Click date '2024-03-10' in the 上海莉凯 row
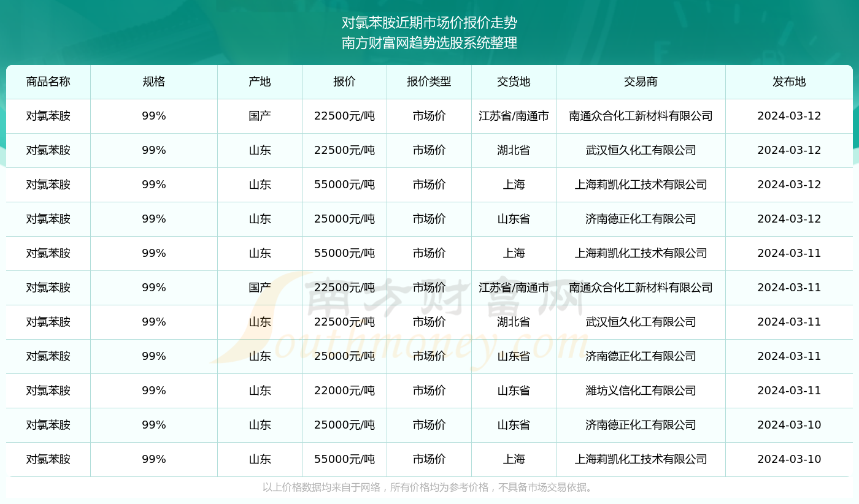 pyautogui.click(x=789, y=459)
